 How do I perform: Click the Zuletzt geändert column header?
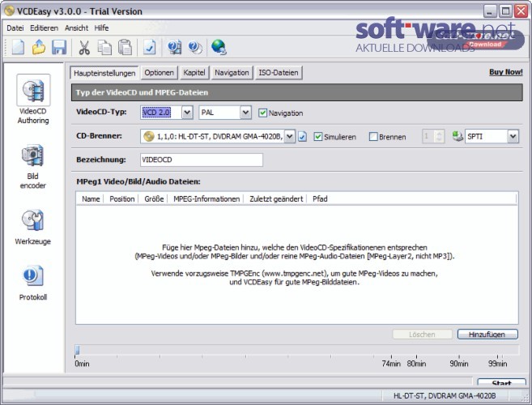pyautogui.click(x=276, y=199)
